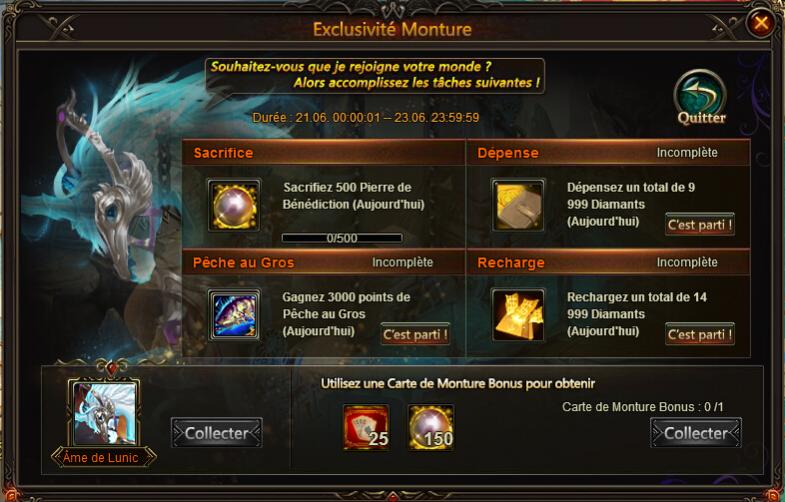Click the Âme de Lunic name label
This screenshot has height=502, width=785.
click(101, 457)
